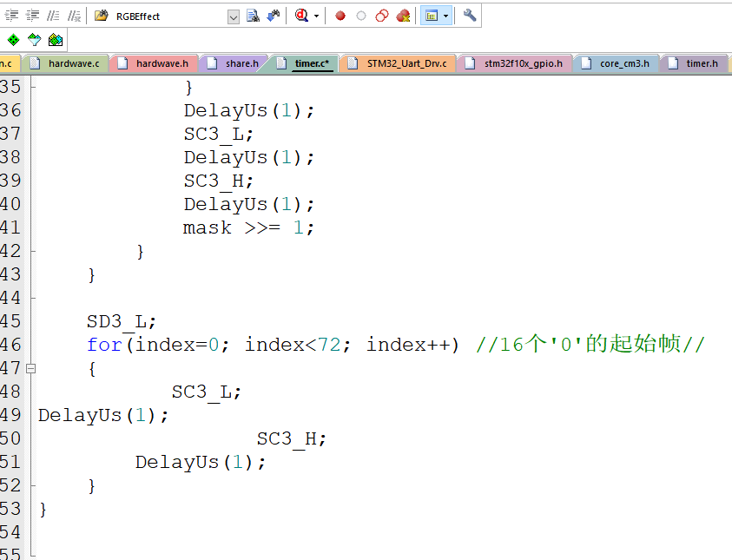Viewport: 732px width, 560px height.
Task: Insert a breakpoint with the red dot
Action: coord(340,16)
